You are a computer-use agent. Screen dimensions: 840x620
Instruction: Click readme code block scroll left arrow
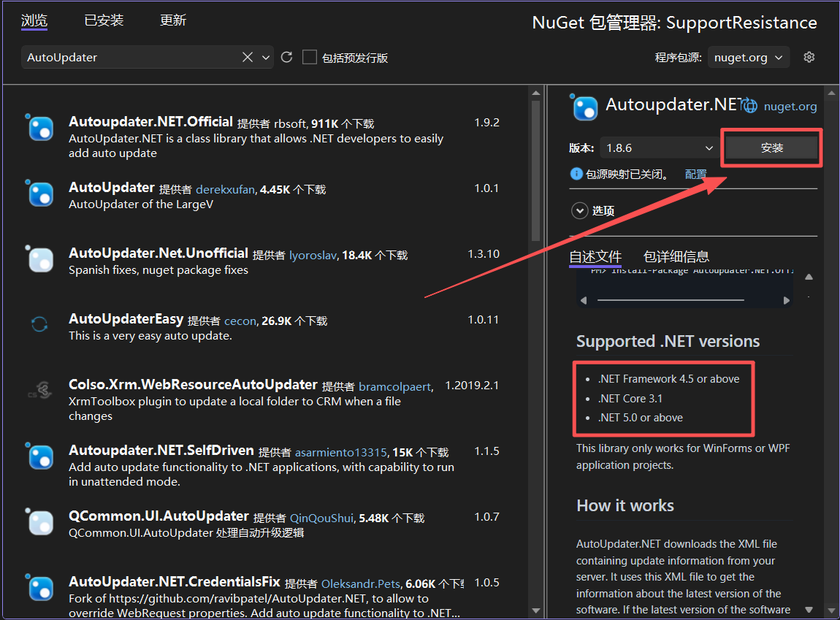(584, 300)
